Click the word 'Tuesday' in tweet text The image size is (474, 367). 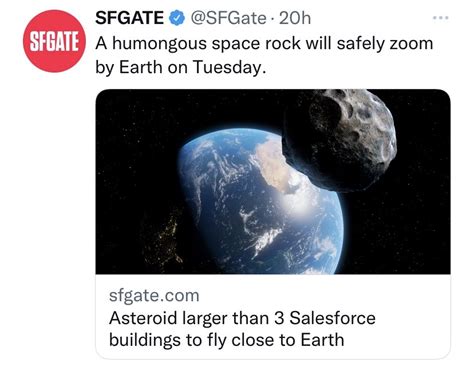(228, 67)
